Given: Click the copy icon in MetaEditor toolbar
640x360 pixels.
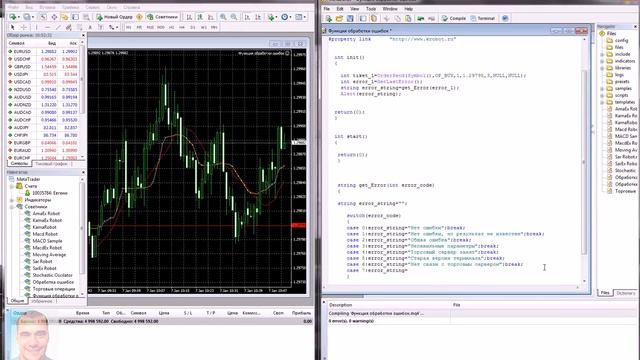Looking at the screenshot, I should pyautogui.click(x=398, y=18).
